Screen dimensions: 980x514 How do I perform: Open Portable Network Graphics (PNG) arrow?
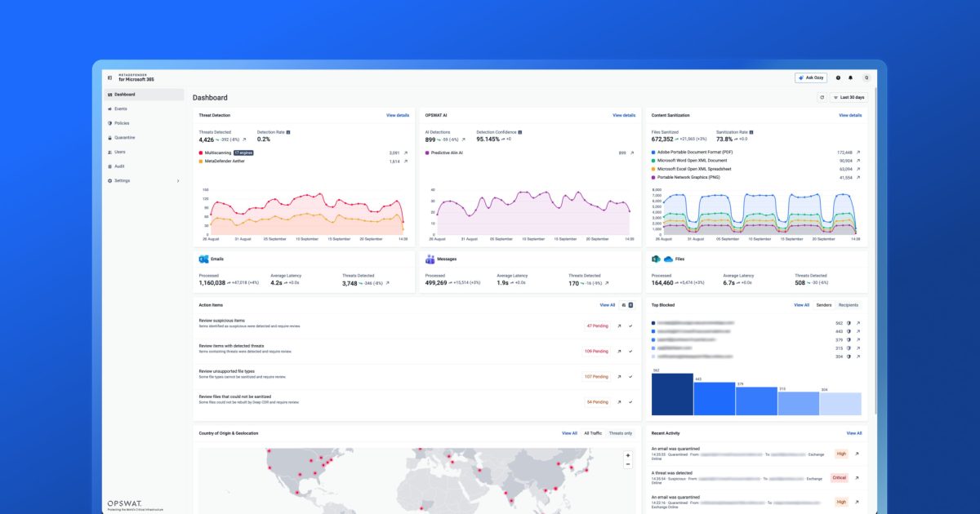point(858,177)
